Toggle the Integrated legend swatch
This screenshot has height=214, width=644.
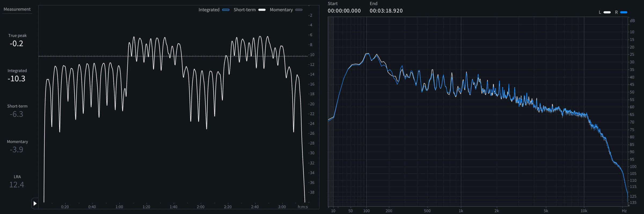point(226,10)
